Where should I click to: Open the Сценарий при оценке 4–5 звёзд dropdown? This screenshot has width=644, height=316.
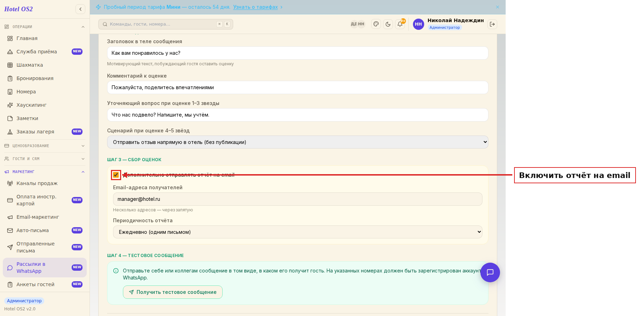click(x=298, y=142)
